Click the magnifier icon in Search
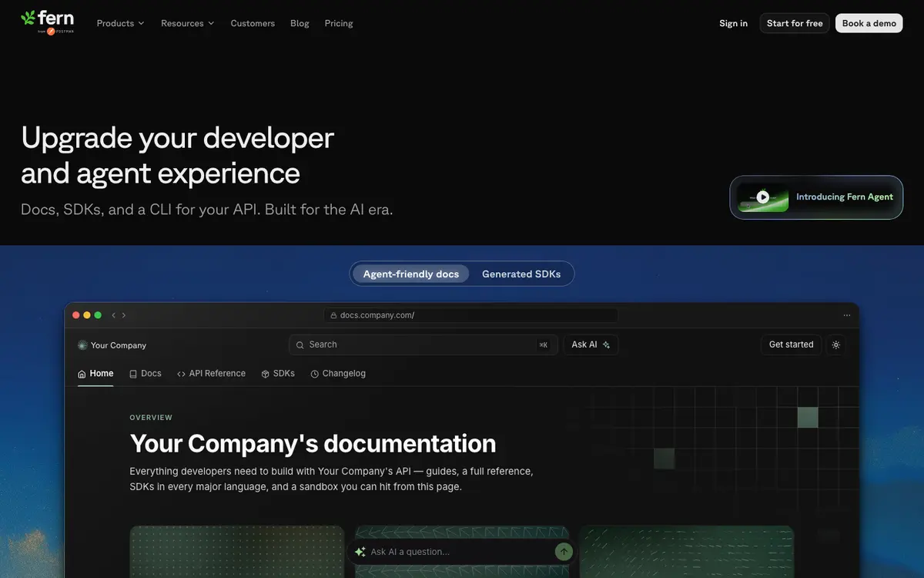 pyautogui.click(x=300, y=344)
